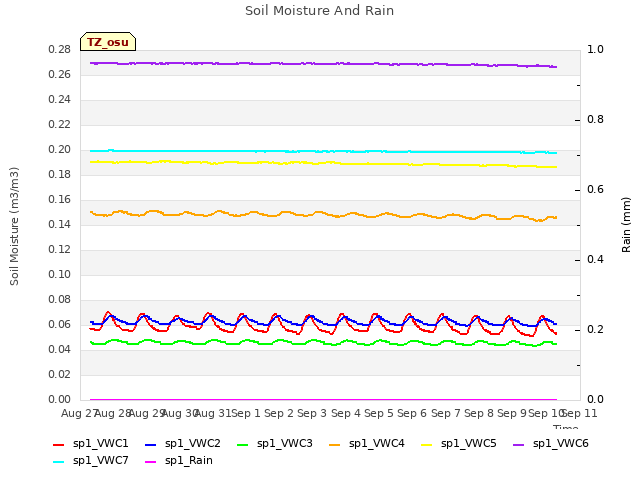The height and width of the screenshot is (480, 640).
Task: Toggle sp1_VWC3 legend entry
Action: point(275,443)
